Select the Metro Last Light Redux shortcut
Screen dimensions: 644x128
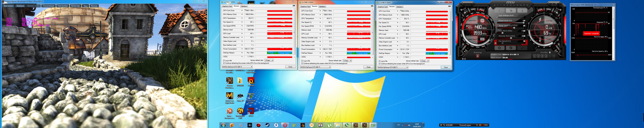point(230,98)
